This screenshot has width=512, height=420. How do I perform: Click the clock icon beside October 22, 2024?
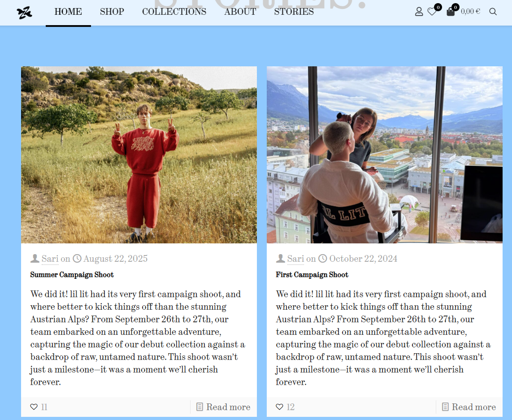(323, 259)
